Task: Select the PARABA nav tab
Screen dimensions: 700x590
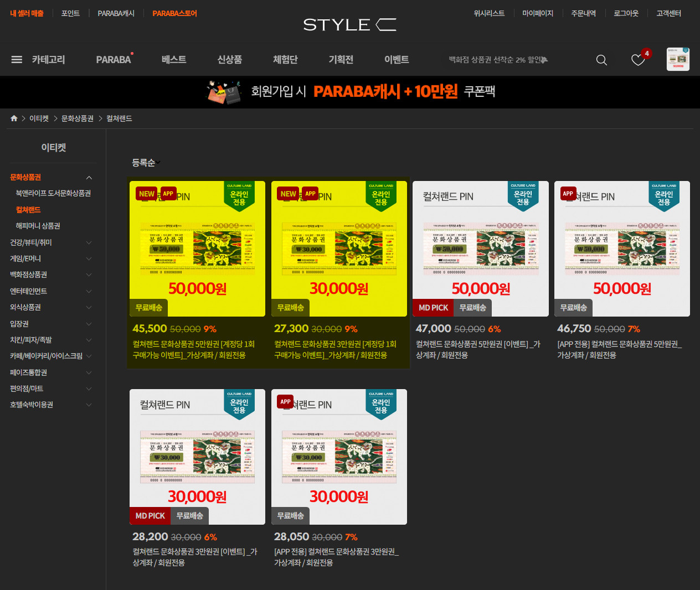Action: click(x=114, y=59)
